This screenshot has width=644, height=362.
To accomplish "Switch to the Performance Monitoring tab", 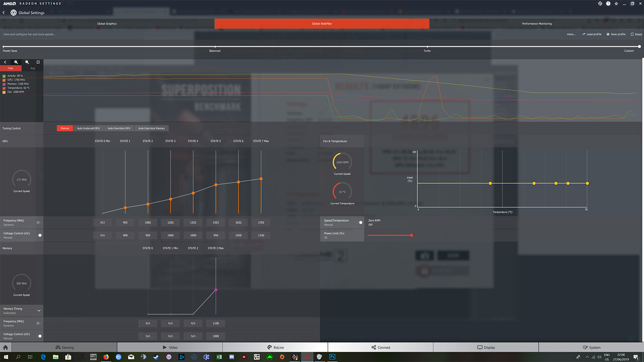I will (x=537, y=24).
